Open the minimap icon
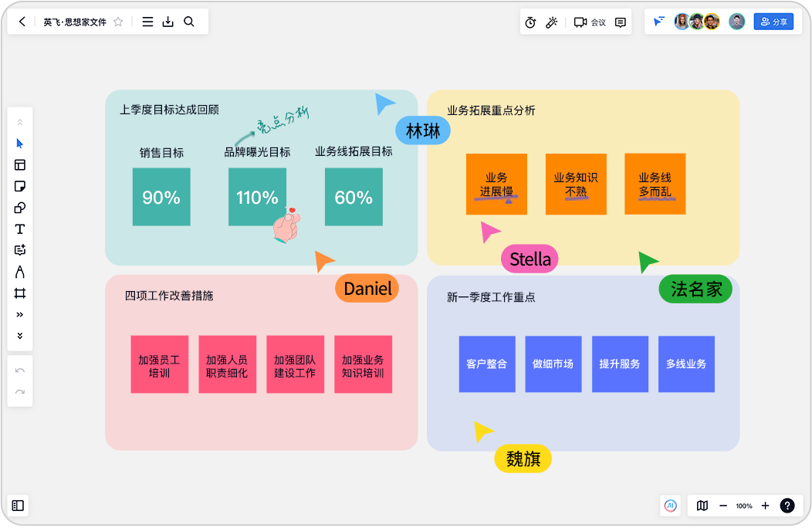 point(702,506)
